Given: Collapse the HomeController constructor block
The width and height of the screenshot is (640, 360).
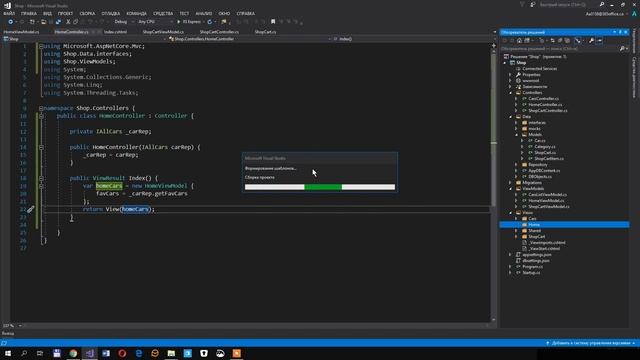Looking at the screenshot, I should 41,147.
